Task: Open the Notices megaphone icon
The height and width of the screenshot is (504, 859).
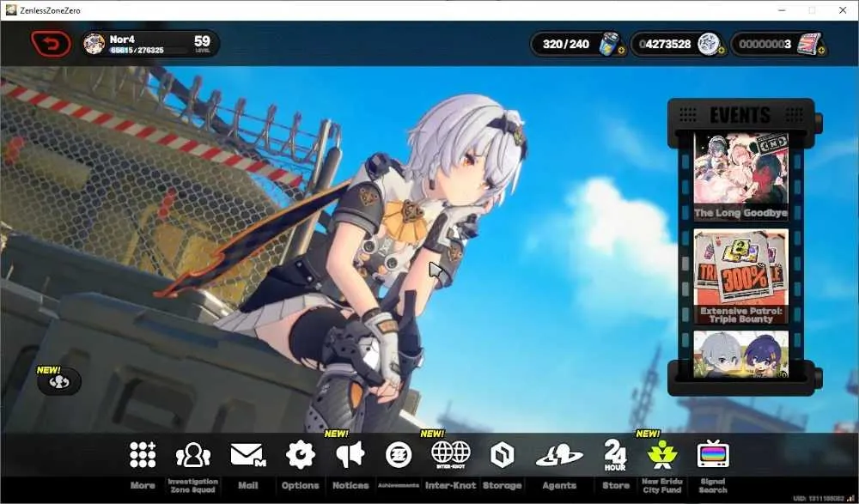Action: tap(350, 455)
